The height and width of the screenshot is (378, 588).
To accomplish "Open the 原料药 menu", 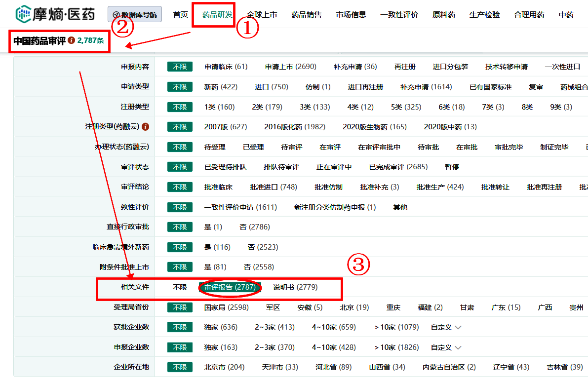I will click(444, 15).
